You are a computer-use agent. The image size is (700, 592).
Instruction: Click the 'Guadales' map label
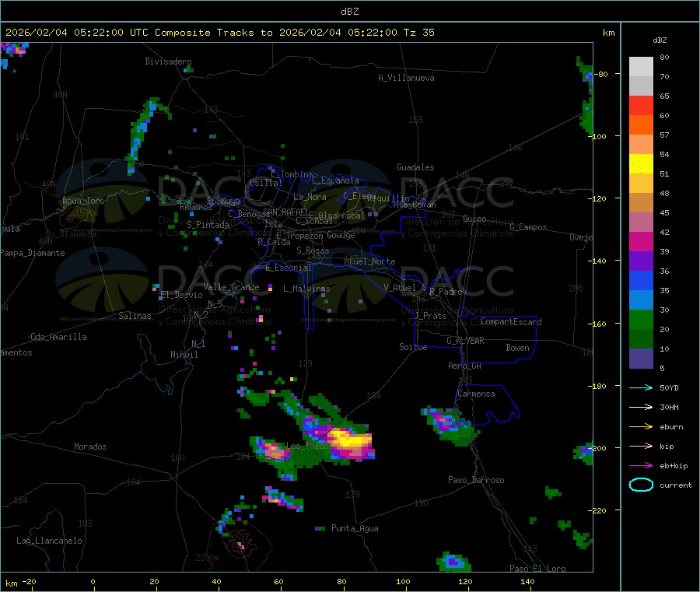tap(415, 167)
